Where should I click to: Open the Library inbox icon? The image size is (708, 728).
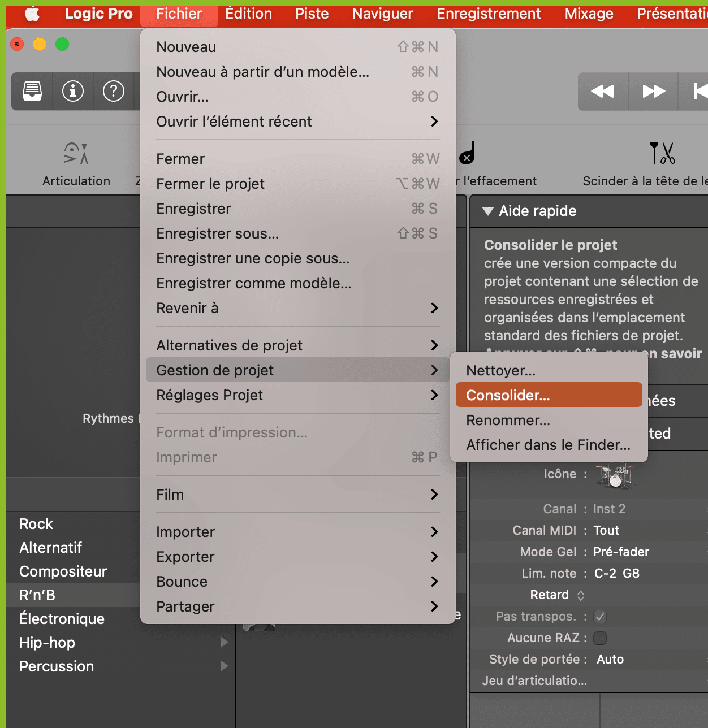point(32,90)
